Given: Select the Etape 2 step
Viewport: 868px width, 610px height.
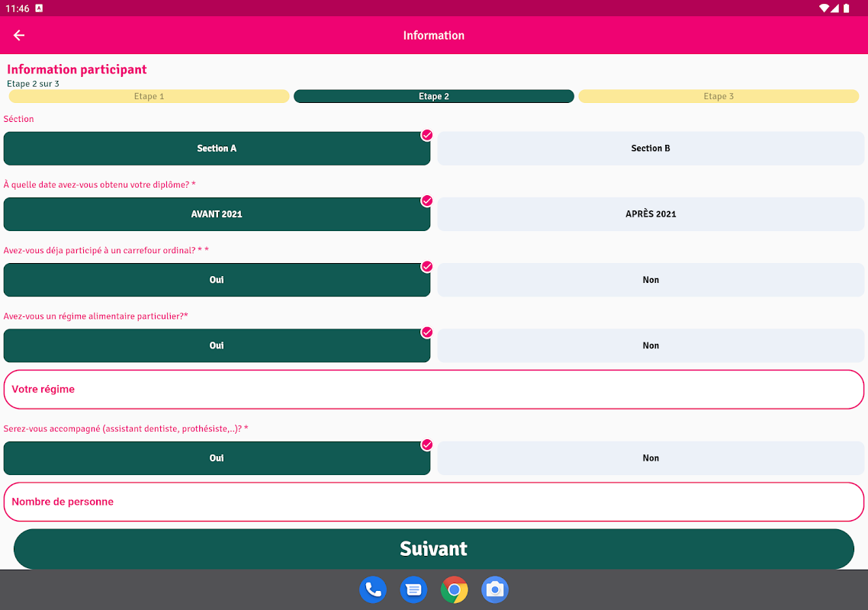Looking at the screenshot, I should [433, 96].
